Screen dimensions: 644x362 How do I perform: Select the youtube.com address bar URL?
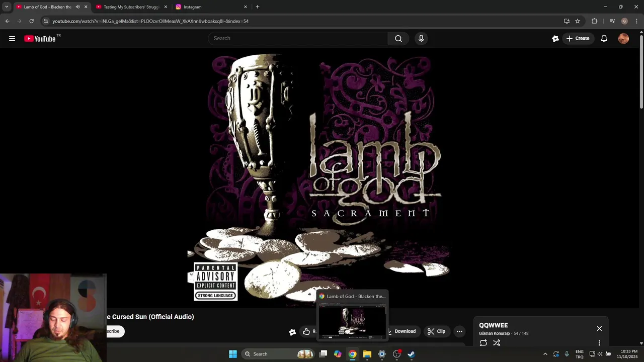coord(150,21)
